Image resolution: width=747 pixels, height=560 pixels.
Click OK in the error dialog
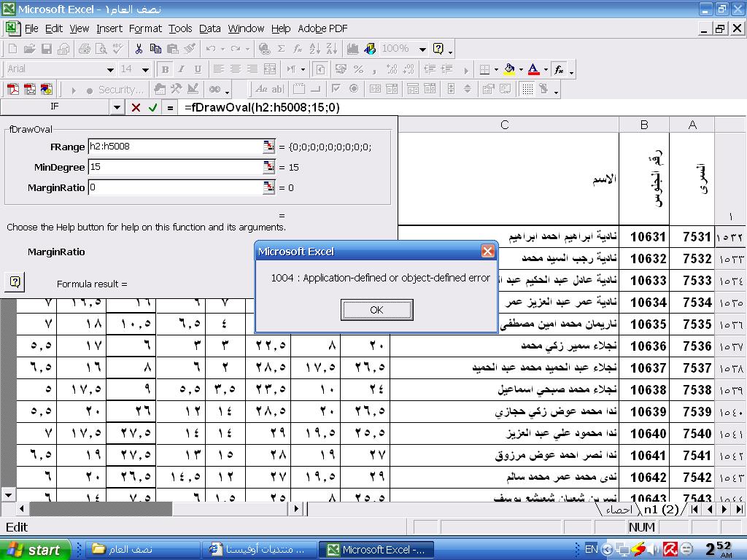point(376,310)
